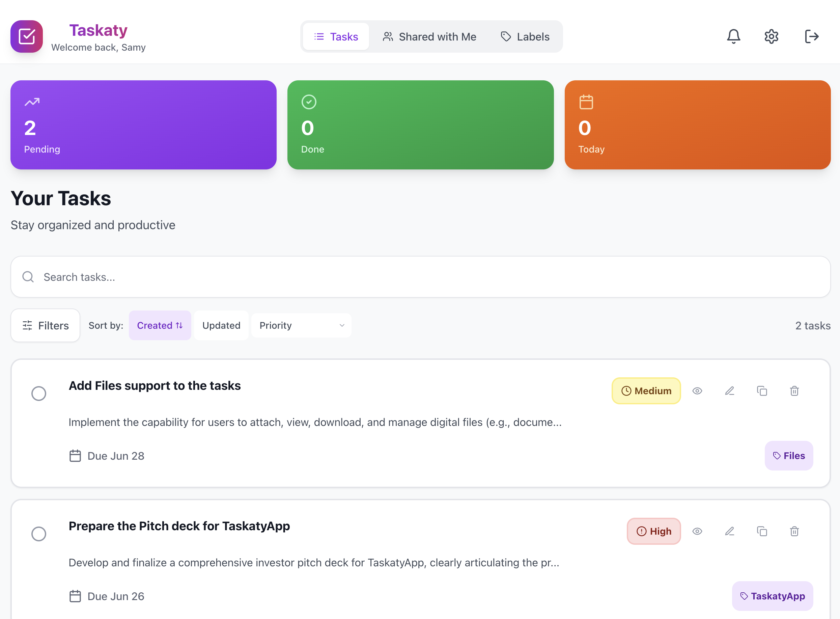This screenshot has height=619, width=840.
Task: Open the Labels tab
Action: coord(525,37)
